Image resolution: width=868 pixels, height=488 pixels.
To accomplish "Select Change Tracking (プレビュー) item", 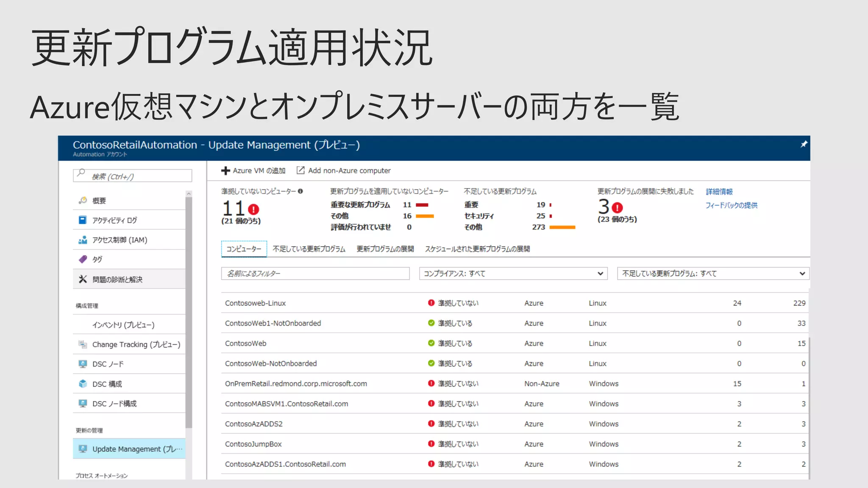I will tap(136, 344).
